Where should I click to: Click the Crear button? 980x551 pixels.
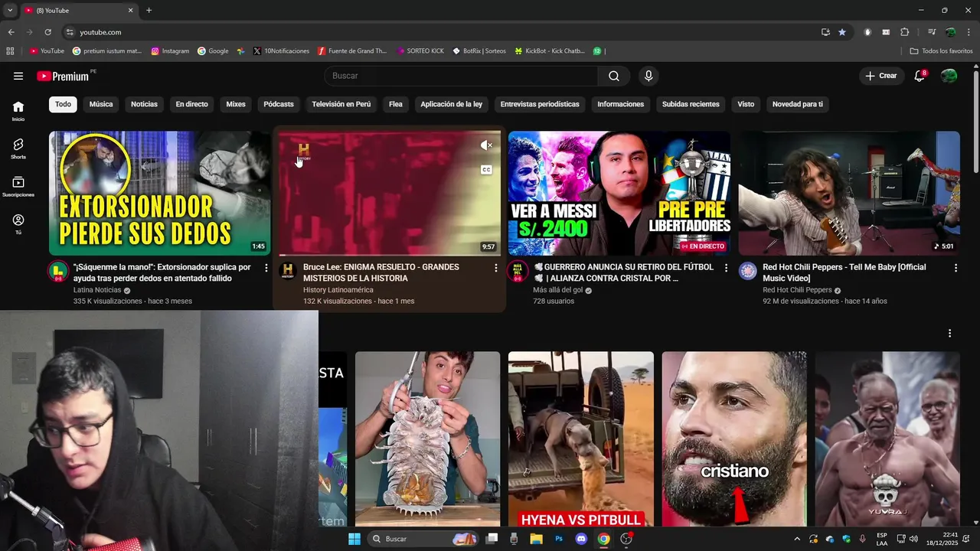881,76
